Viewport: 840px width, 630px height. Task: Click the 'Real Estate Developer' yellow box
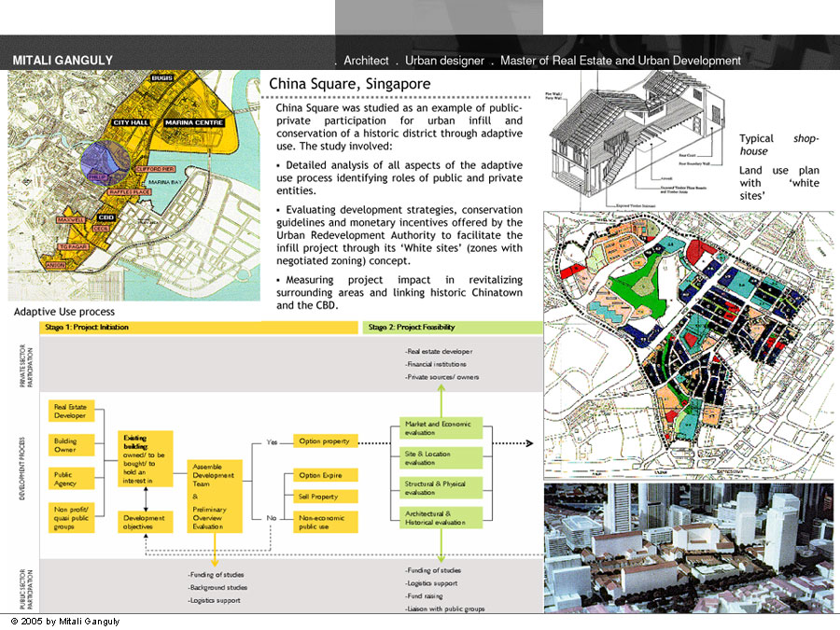71,411
